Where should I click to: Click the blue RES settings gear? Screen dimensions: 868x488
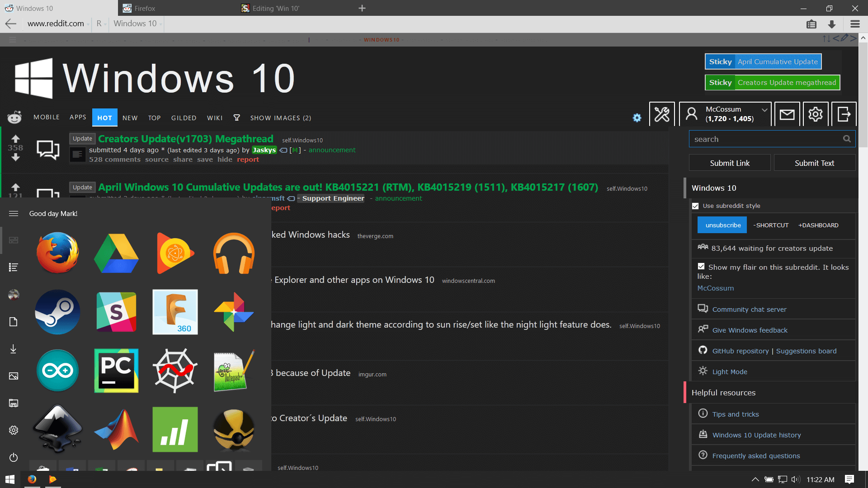637,118
